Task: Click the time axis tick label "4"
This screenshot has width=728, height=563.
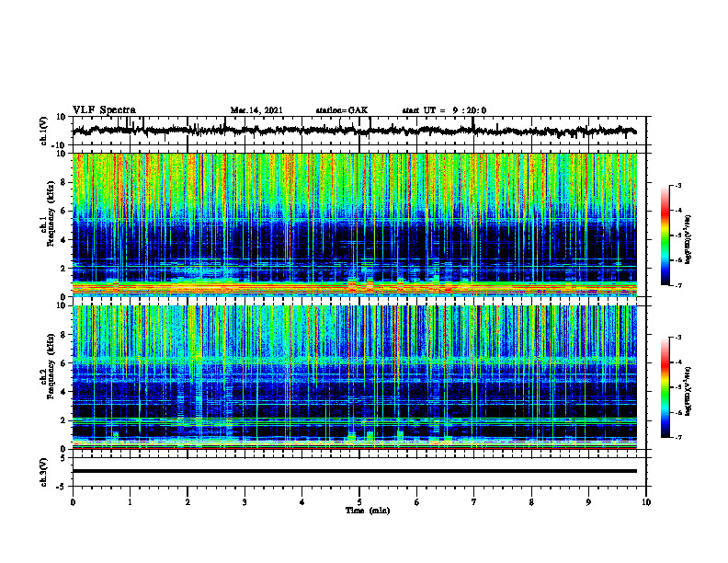Action: pyautogui.click(x=302, y=502)
